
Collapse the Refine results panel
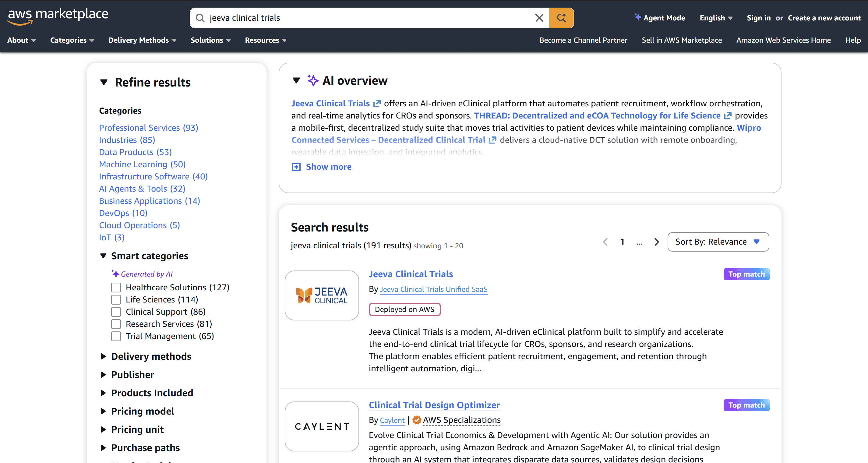coord(104,82)
